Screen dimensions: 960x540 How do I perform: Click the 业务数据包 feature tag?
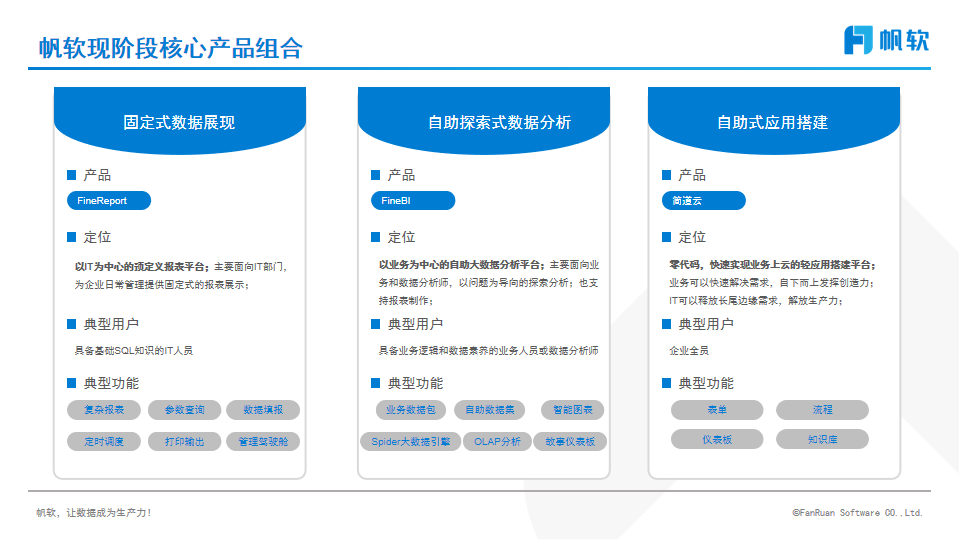coord(411,410)
